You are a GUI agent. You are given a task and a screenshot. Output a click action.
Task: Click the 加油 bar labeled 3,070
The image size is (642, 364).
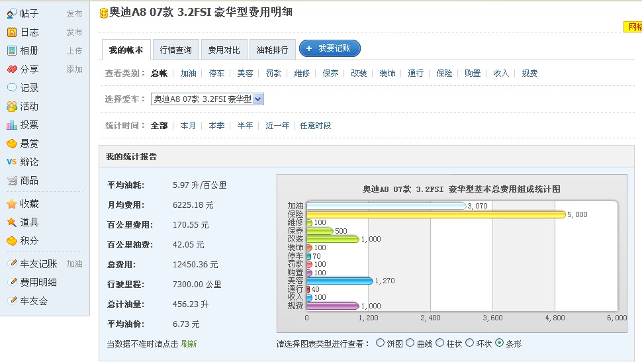click(x=387, y=206)
